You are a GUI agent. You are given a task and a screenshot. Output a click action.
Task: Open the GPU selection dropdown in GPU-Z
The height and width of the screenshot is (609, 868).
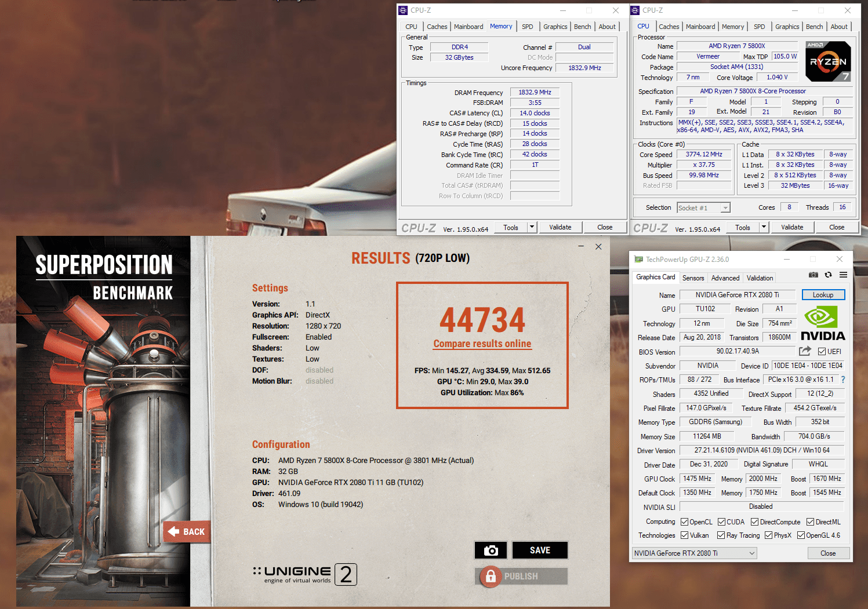click(694, 553)
